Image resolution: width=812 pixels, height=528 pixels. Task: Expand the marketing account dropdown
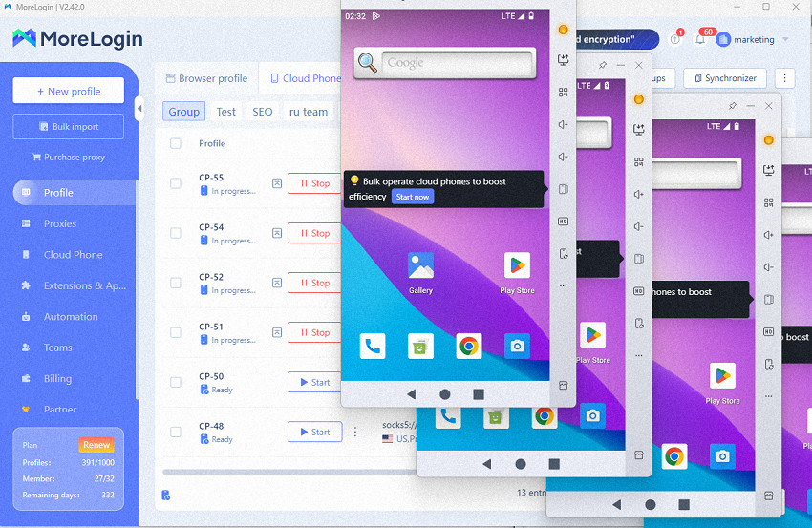(785, 39)
